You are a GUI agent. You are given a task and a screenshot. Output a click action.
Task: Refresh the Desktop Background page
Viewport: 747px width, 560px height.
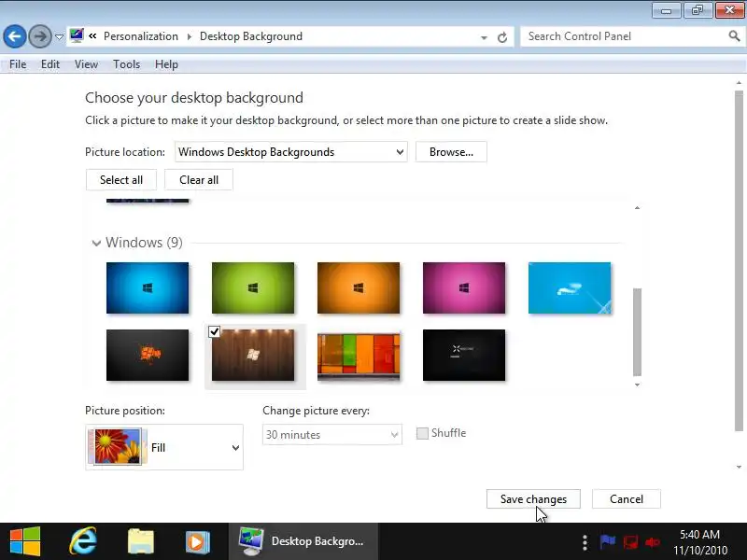pos(502,37)
